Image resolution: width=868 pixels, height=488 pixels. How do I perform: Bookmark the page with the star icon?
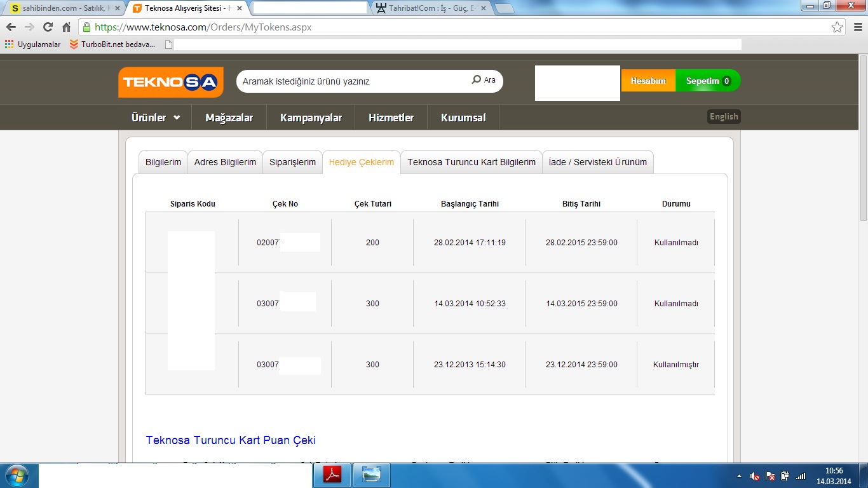tap(837, 27)
